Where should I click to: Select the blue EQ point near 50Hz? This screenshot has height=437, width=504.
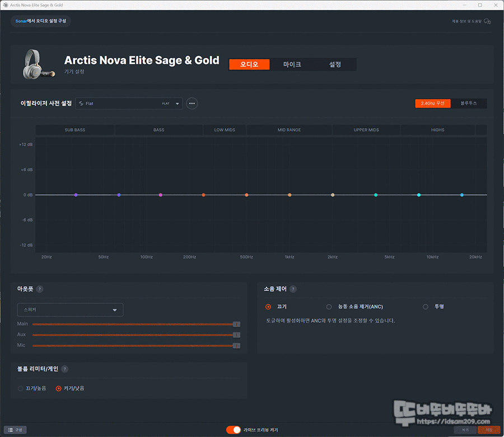[x=119, y=195]
